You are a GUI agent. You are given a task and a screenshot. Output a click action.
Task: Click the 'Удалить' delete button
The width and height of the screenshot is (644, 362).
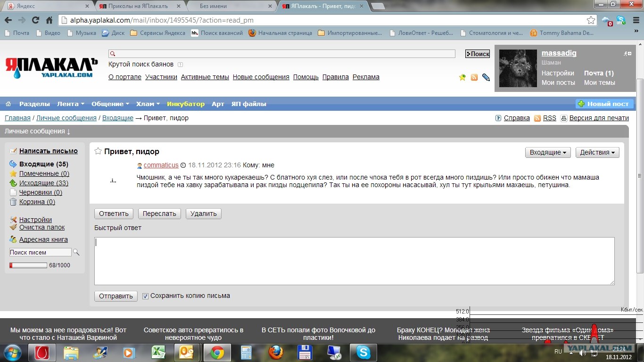(x=204, y=214)
